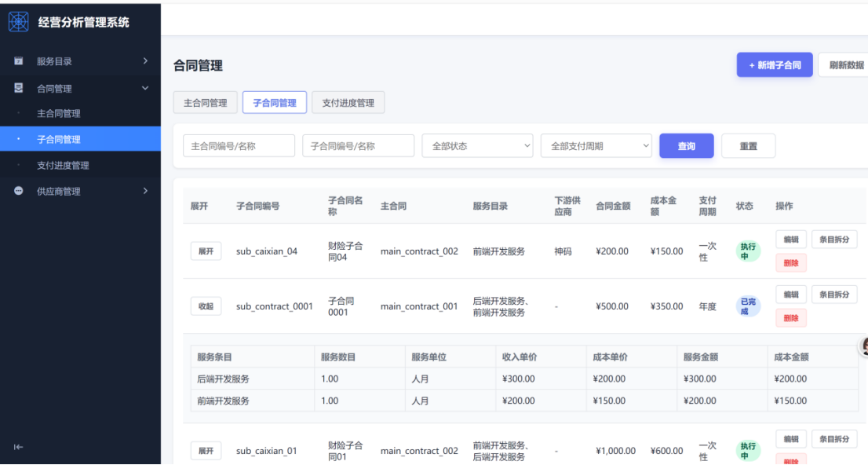Click the 年度 payment cycle cell
The height and width of the screenshot is (465, 868).
click(707, 306)
